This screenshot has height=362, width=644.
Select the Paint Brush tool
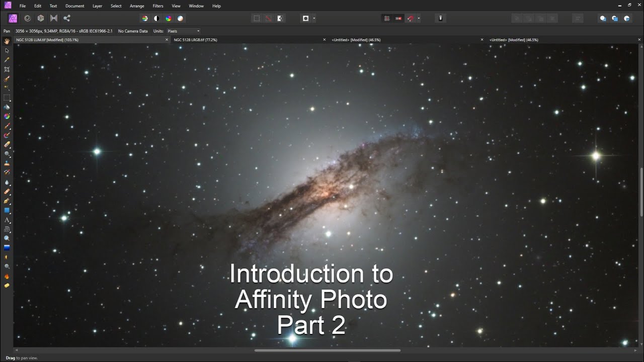pyautogui.click(x=7, y=126)
